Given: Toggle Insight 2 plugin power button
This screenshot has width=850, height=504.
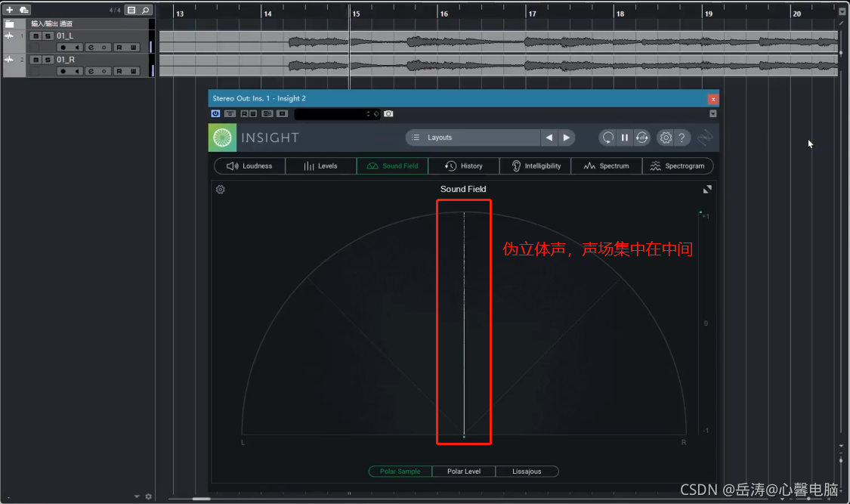Looking at the screenshot, I should [x=216, y=114].
